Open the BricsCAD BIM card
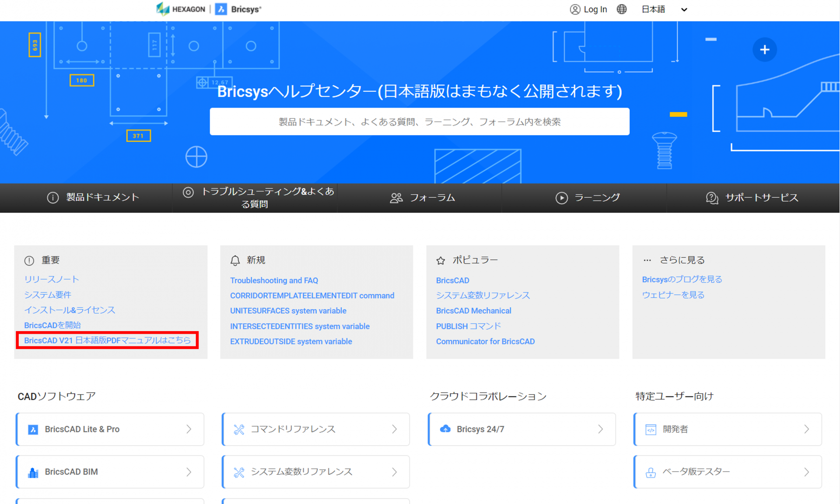 pyautogui.click(x=110, y=472)
